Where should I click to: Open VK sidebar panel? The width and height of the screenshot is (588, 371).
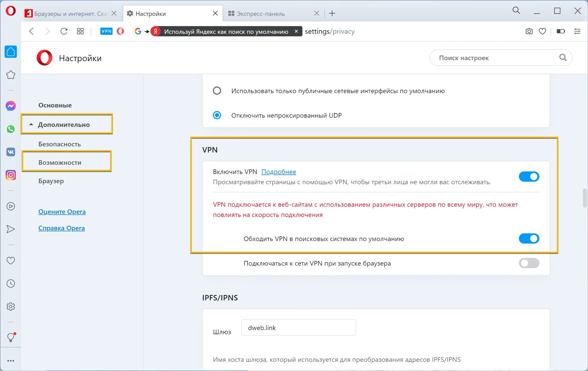point(11,152)
